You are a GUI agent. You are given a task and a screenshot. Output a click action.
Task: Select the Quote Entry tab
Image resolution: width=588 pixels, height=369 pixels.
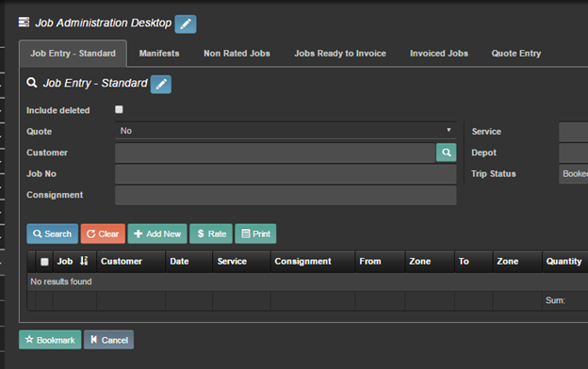click(516, 54)
